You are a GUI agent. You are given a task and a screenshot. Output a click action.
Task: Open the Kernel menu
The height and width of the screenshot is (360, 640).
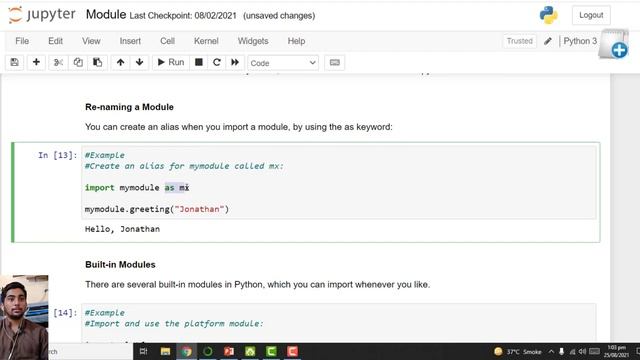206,41
